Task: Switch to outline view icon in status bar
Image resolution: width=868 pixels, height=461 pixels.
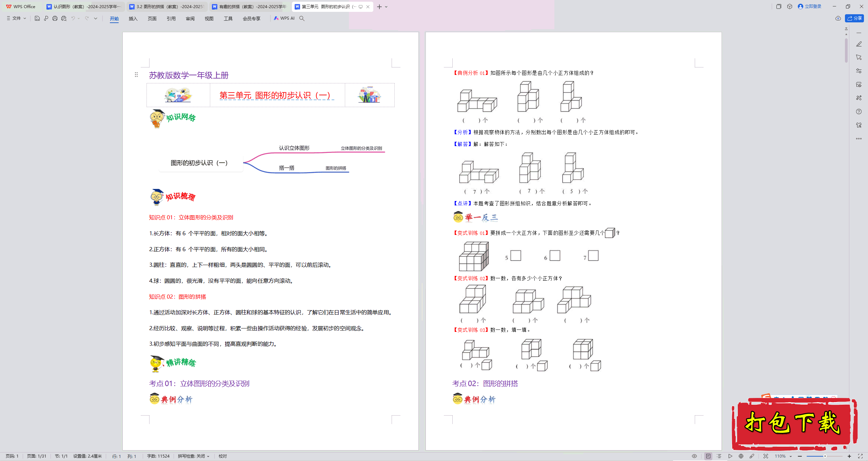Action: tap(719, 456)
